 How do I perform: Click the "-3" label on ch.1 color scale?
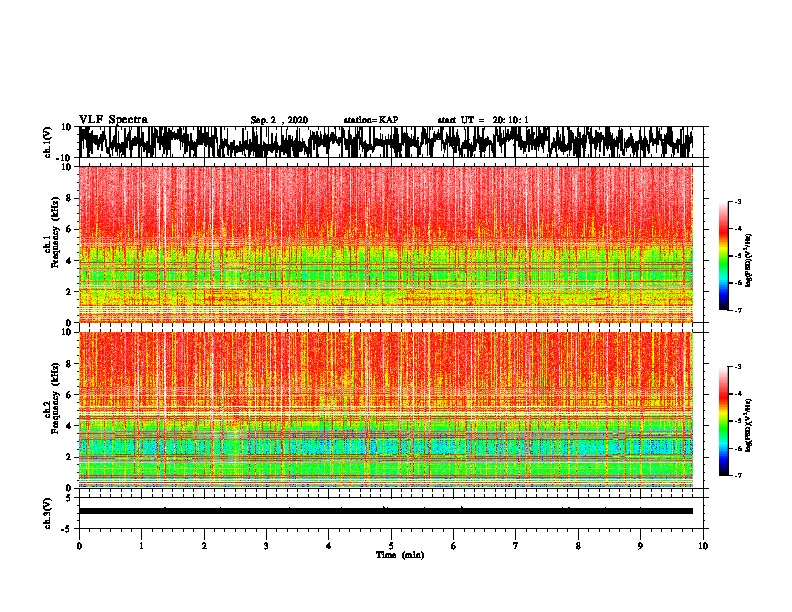[x=738, y=201]
